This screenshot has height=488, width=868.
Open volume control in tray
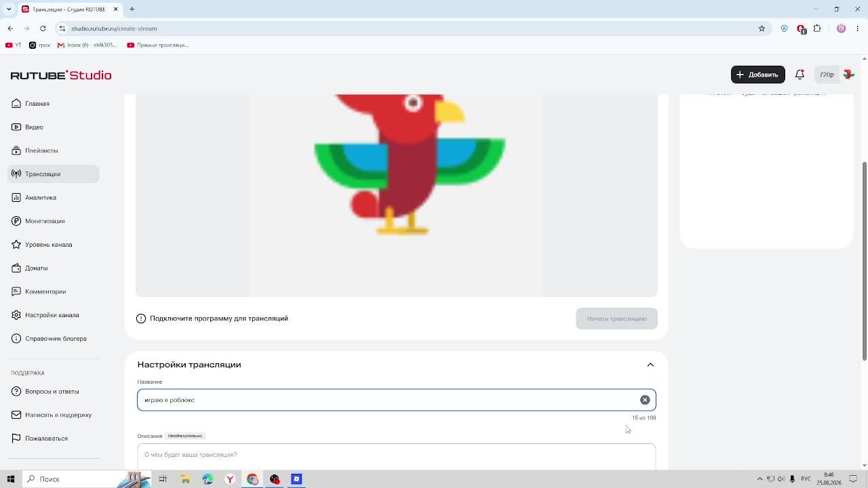782,479
